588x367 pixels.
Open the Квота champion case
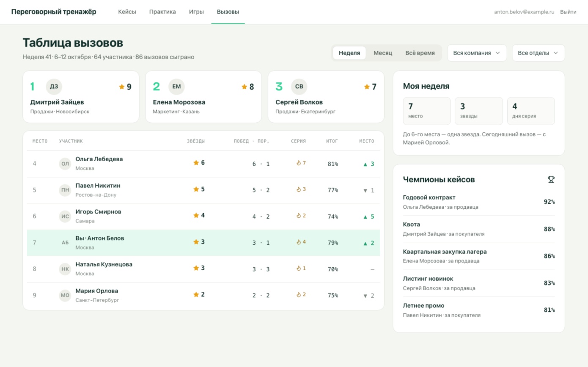tap(479, 229)
